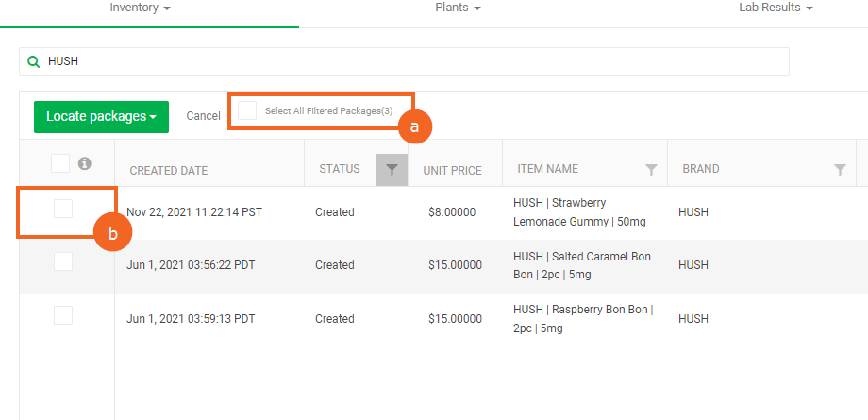Select the Raspberry Bon Bon row checkbox
Image resolution: width=868 pixels, height=420 pixels.
point(63,315)
